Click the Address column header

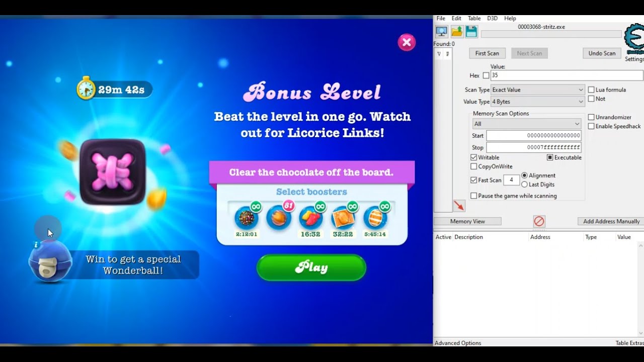tap(540, 237)
